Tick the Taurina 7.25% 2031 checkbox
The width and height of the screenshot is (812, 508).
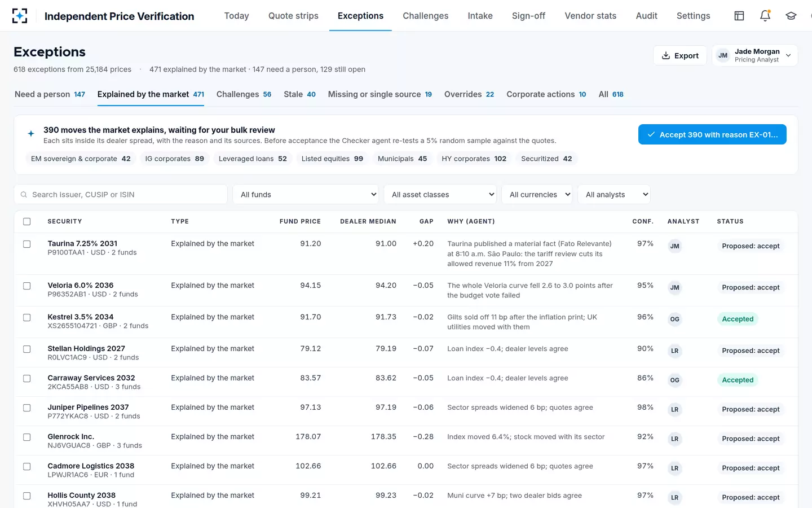point(27,244)
